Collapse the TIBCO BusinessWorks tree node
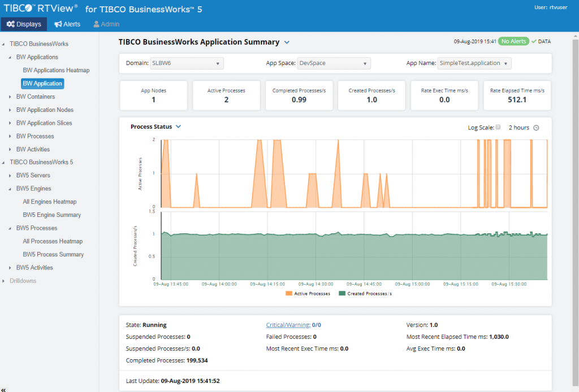Image resolution: width=579 pixels, height=392 pixels. click(x=4, y=44)
